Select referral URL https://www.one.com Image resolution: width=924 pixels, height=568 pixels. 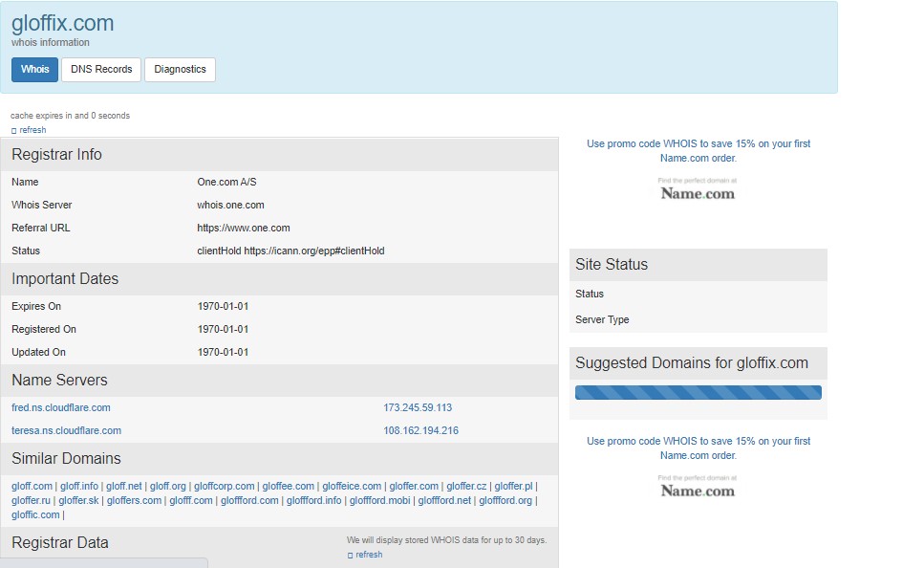click(244, 228)
